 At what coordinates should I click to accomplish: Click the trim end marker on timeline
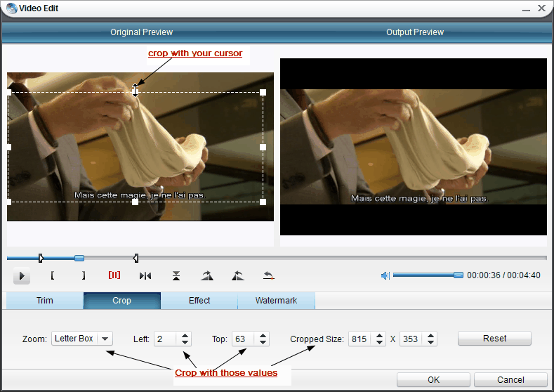pyautogui.click(x=136, y=258)
